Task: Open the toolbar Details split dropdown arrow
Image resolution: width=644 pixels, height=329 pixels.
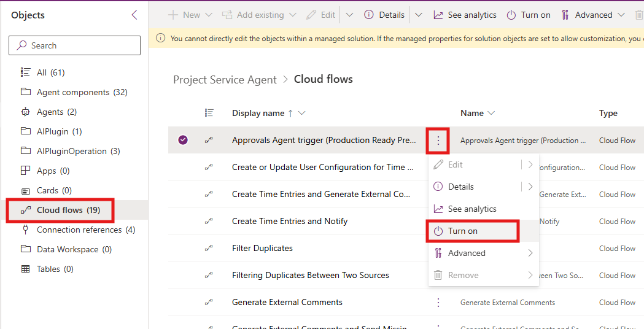Action: click(x=418, y=15)
